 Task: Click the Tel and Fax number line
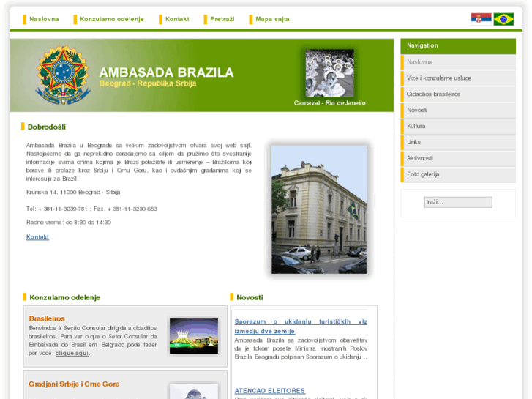point(91,209)
